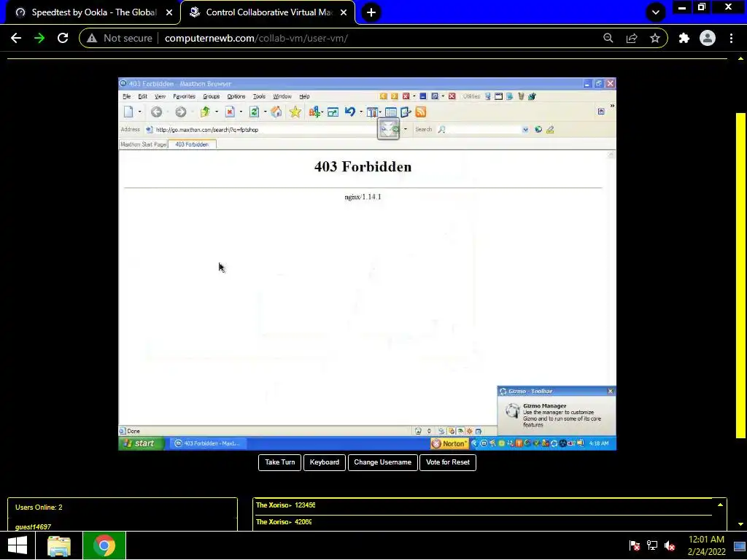Click the muted volume tray icon
This screenshot has width=747, height=560.
pos(670,545)
